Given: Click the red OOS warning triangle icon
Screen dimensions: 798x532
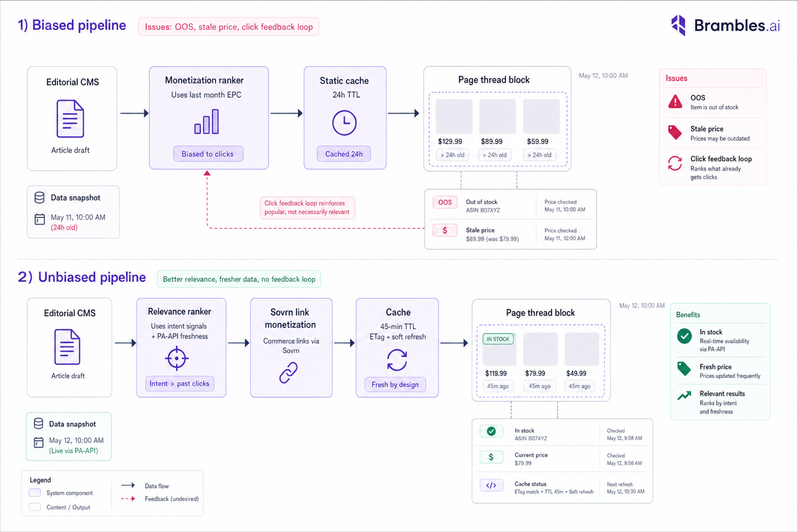Looking at the screenshot, I should 675,102.
